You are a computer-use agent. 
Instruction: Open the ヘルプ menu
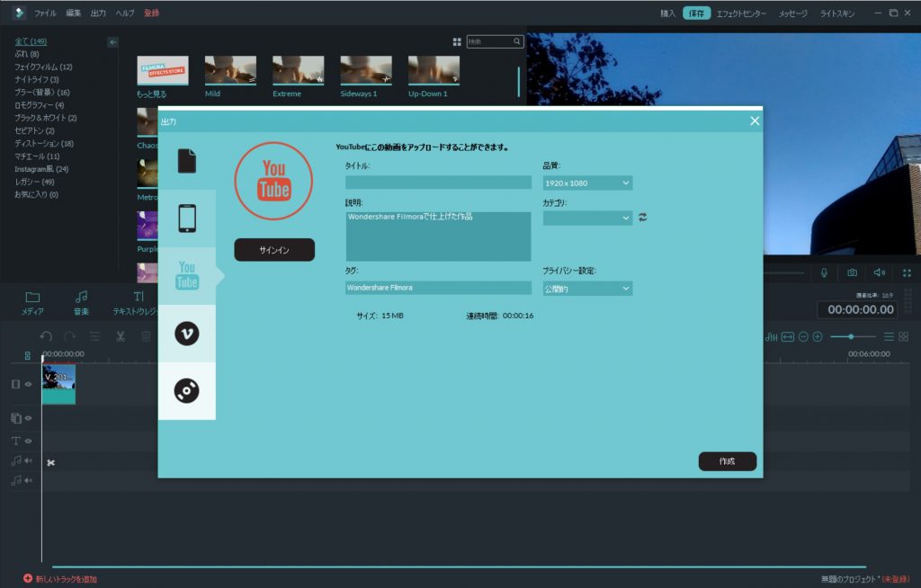[x=124, y=13]
